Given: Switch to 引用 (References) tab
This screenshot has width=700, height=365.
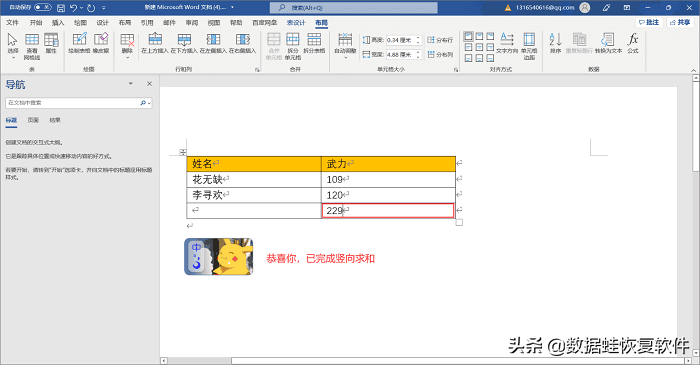Looking at the screenshot, I should 147,22.
